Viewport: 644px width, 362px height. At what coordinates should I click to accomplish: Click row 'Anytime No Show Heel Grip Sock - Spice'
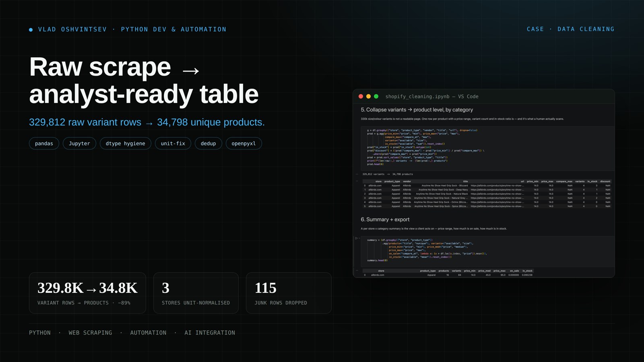pos(487,206)
